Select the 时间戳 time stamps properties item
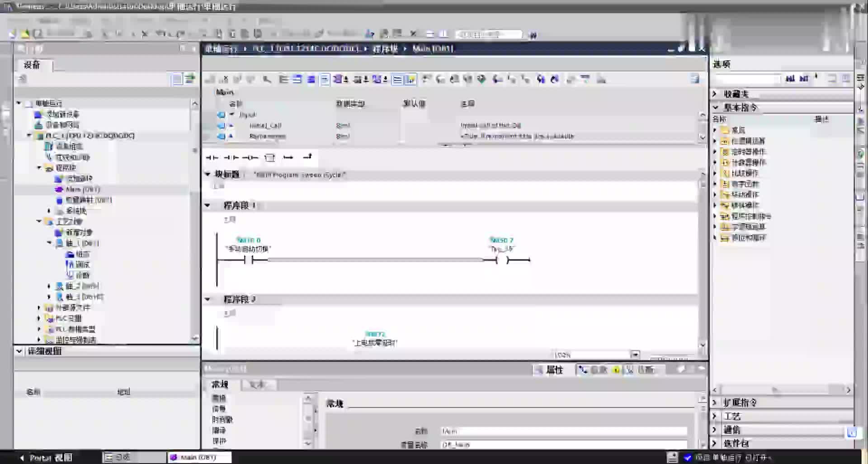 222,420
